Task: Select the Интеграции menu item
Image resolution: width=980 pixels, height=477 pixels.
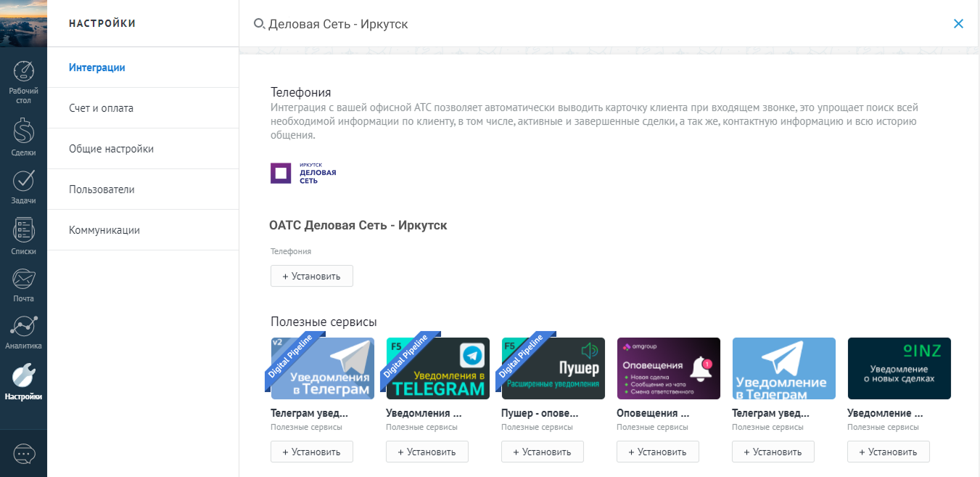Action: pos(97,68)
